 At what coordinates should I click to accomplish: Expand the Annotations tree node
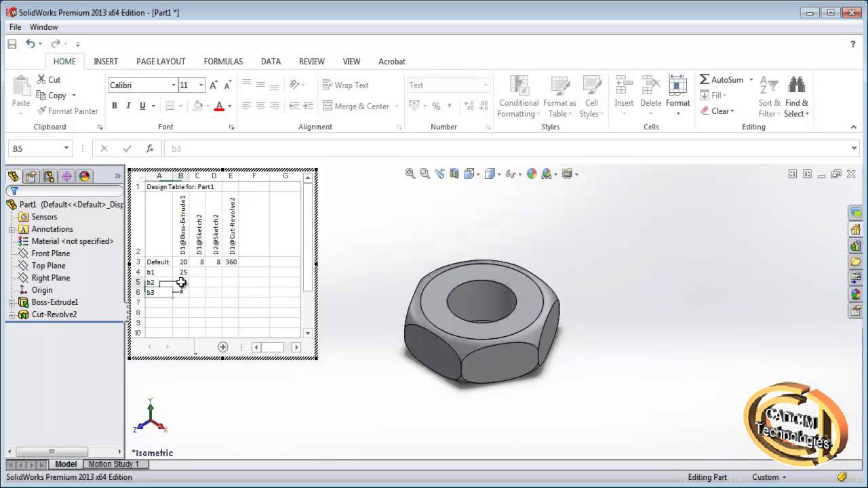pyautogui.click(x=12, y=230)
